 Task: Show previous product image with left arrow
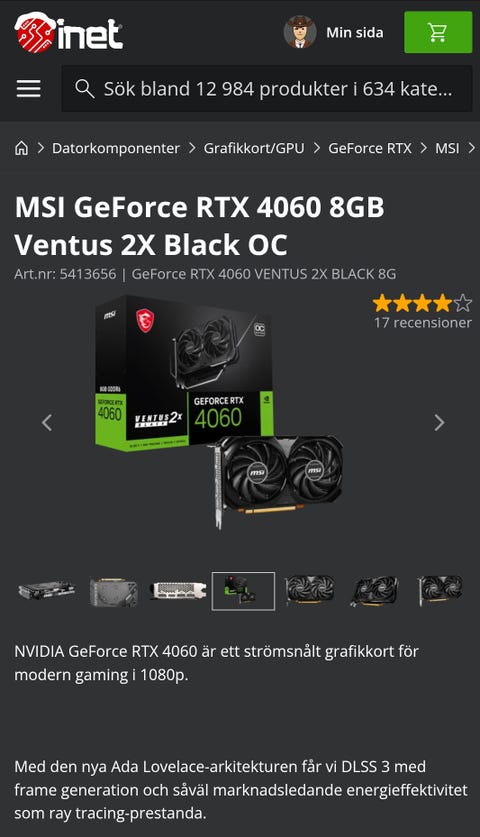[48, 423]
